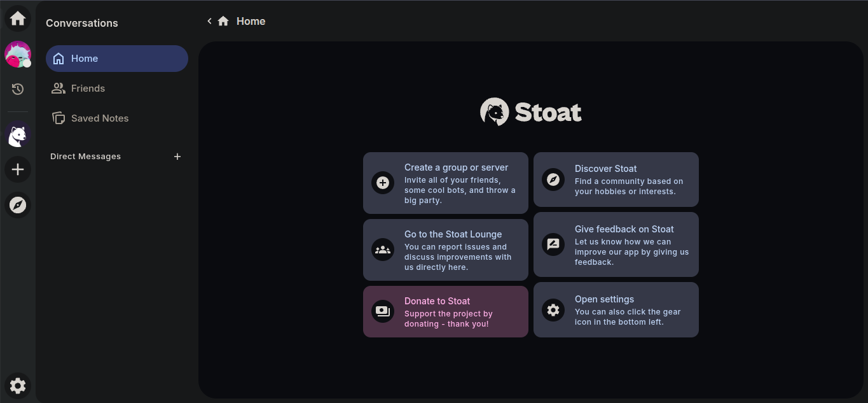Image resolution: width=868 pixels, height=403 pixels.
Task: Open the compass Discover icon in sidebar
Action: [18, 205]
